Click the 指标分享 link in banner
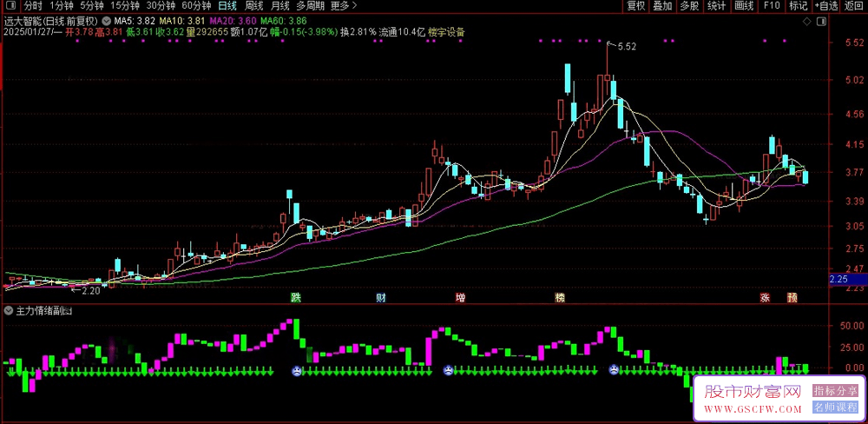The image size is (868, 424). pyautogui.click(x=834, y=391)
